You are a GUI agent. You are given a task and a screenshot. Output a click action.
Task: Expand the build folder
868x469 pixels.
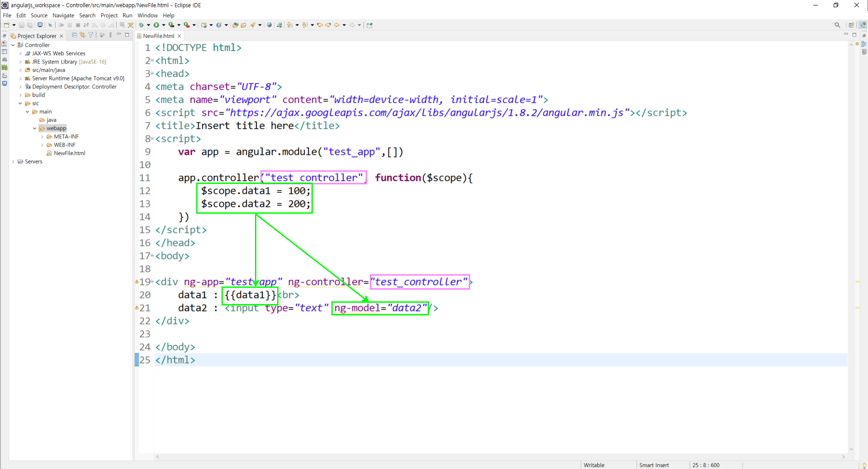[x=20, y=95]
